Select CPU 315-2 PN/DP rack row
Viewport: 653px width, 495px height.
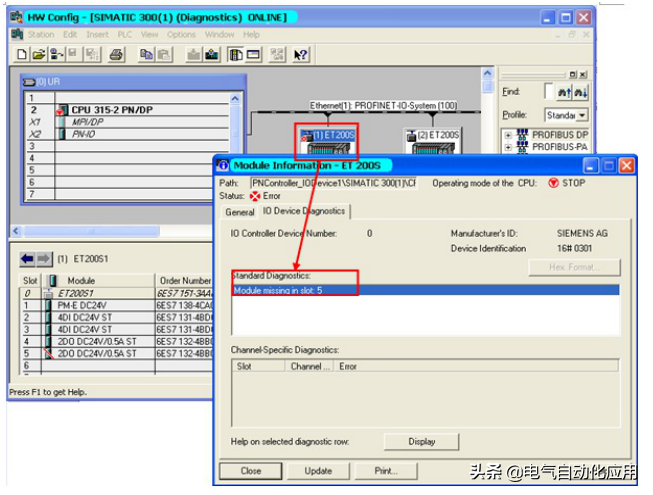click(x=110, y=110)
